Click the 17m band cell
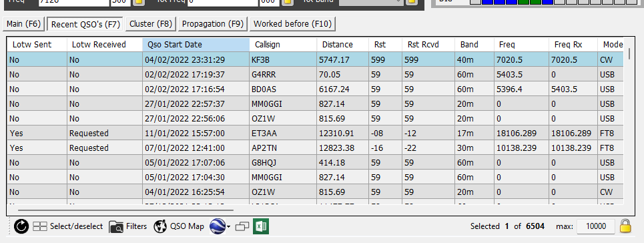The width and height of the screenshot is (644, 243). click(474, 134)
